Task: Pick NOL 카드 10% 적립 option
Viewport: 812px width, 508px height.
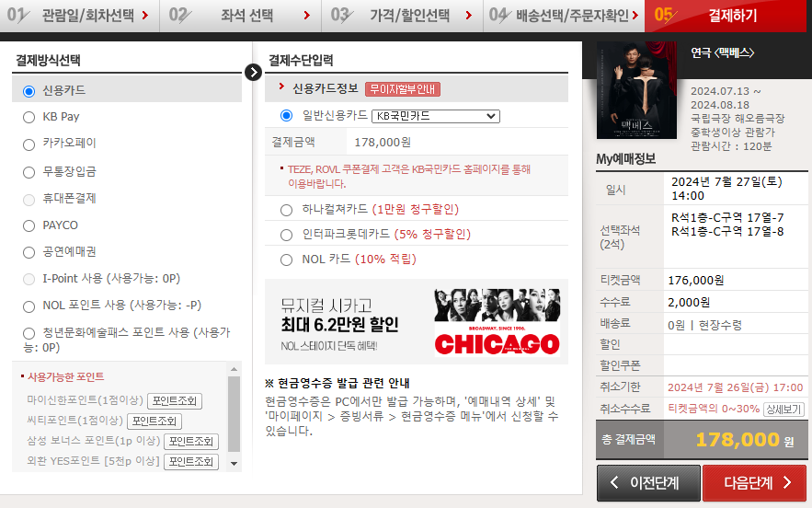Action: (x=286, y=260)
